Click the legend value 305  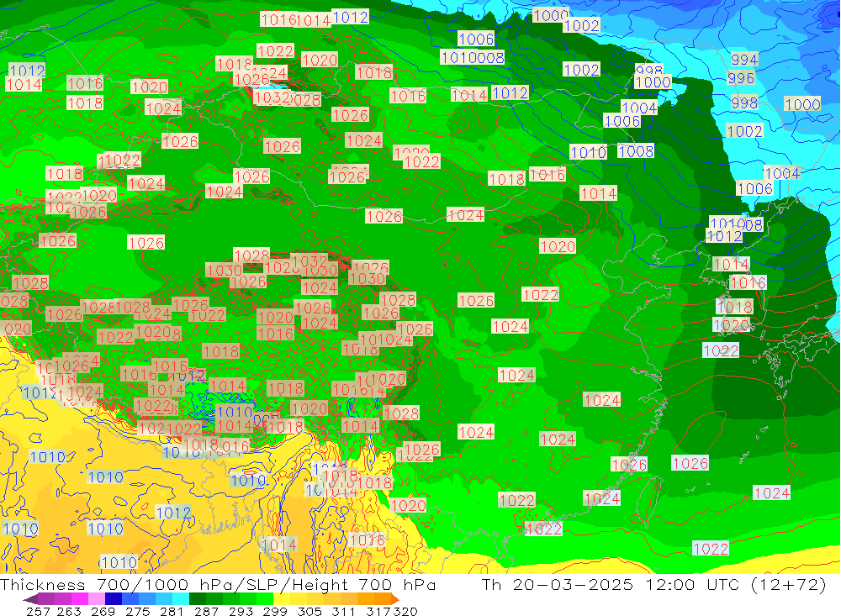click(309, 611)
